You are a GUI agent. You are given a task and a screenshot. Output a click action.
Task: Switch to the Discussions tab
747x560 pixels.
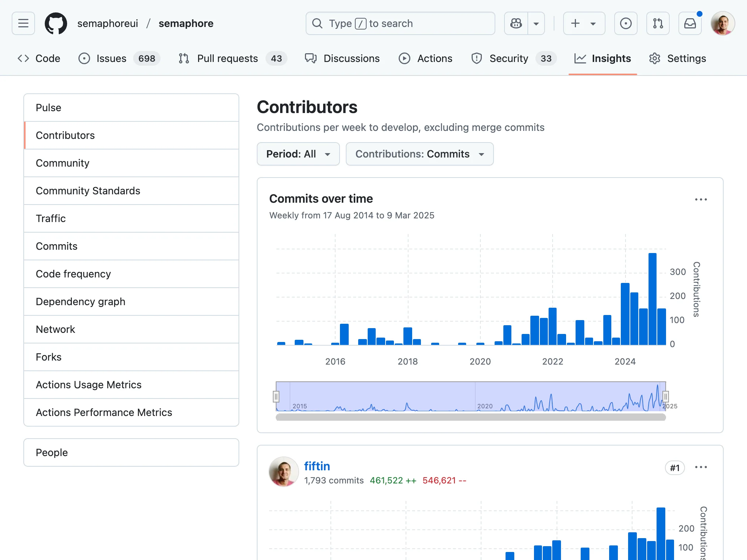click(342, 58)
